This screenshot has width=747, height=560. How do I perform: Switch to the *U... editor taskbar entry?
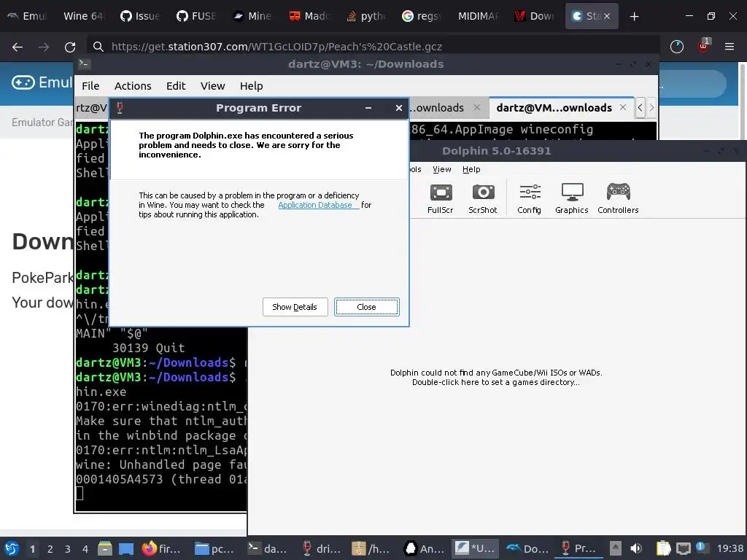[475, 548]
